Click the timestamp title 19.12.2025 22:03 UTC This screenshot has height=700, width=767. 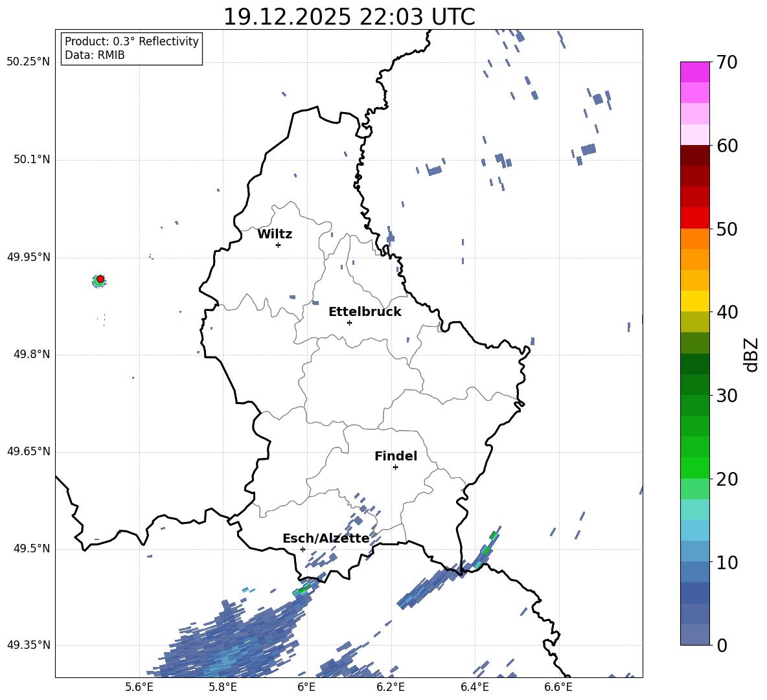click(x=349, y=17)
